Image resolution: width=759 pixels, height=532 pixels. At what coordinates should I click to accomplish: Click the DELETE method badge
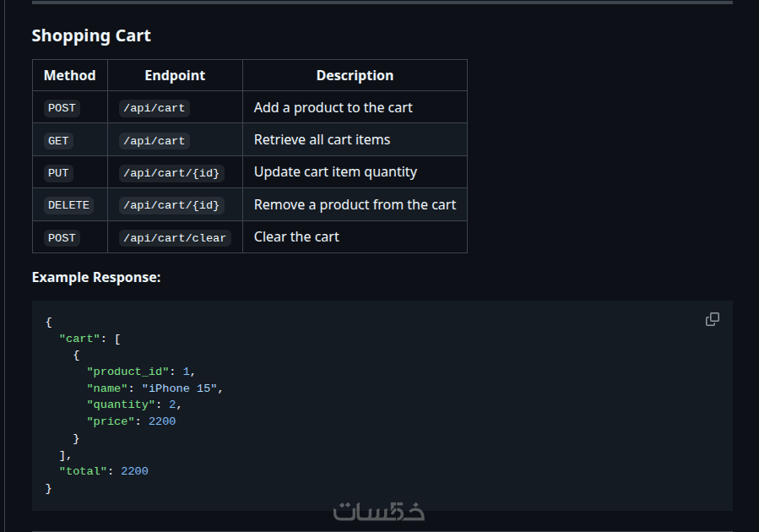click(68, 205)
